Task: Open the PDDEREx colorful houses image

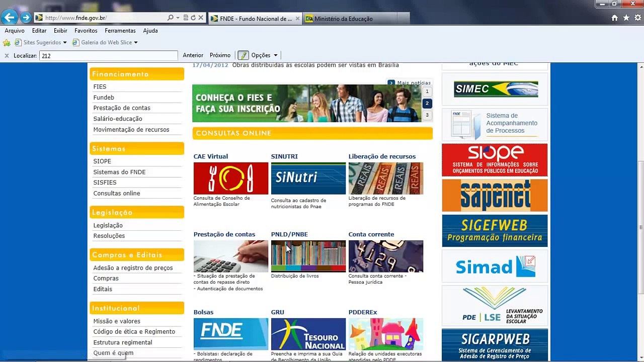Action: click(386, 334)
